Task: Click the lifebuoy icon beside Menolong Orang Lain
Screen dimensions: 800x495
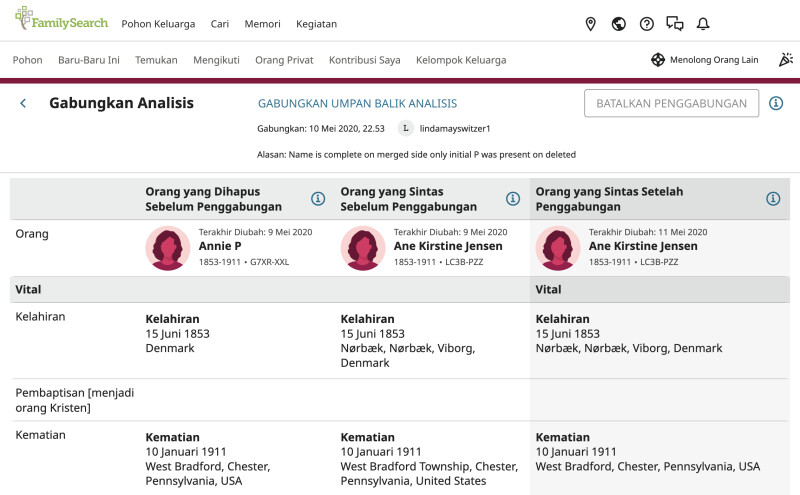Action: click(x=658, y=60)
